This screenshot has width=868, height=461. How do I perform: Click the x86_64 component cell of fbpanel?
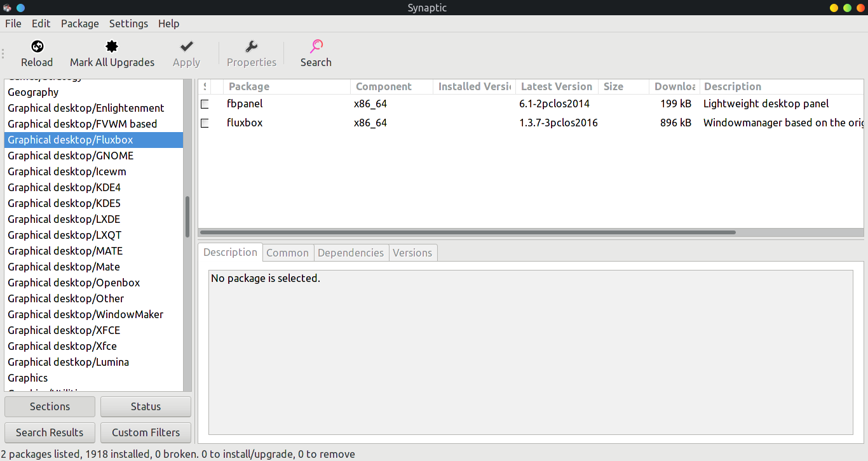pyautogui.click(x=370, y=104)
